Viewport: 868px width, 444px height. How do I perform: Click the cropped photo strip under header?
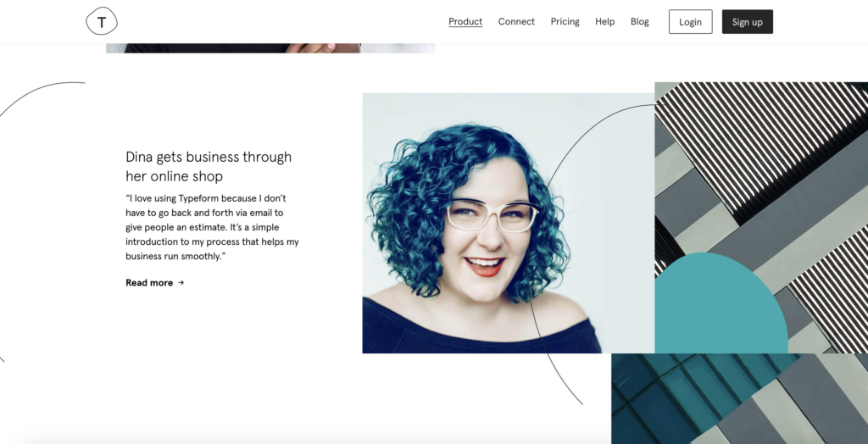pos(270,48)
